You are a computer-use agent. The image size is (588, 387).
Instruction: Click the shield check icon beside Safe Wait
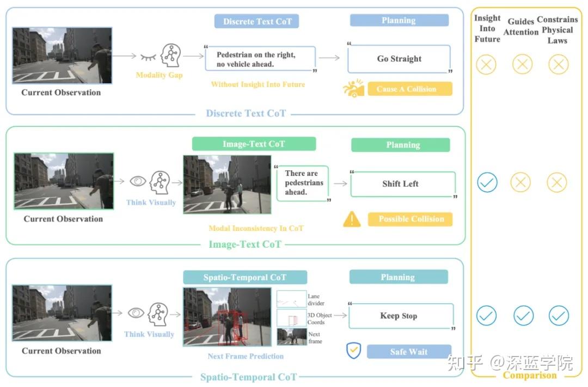click(354, 351)
